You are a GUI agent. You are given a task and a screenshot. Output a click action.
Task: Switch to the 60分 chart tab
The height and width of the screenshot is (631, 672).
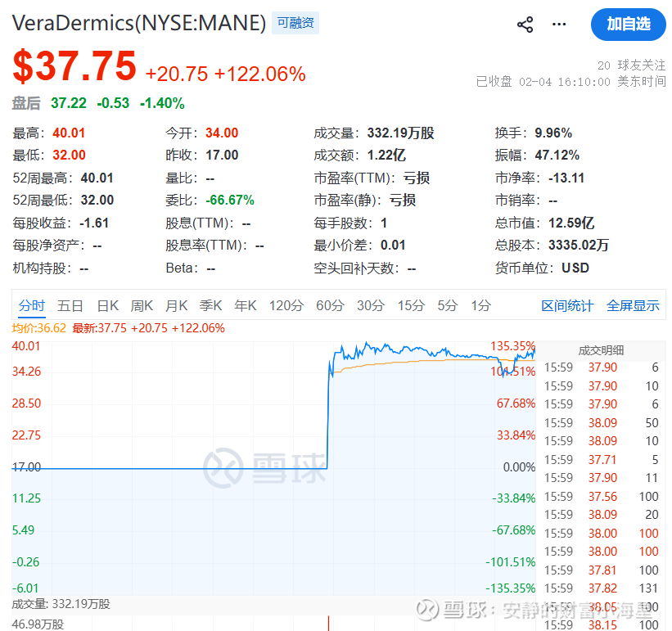point(330,305)
